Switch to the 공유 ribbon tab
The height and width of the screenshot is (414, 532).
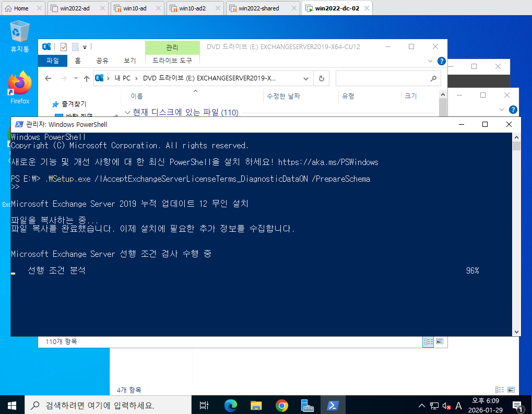102,61
